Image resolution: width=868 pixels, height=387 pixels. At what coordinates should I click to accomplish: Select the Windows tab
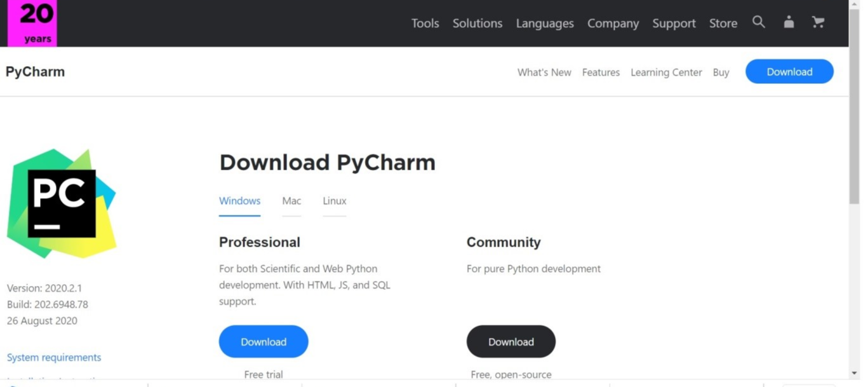pyautogui.click(x=239, y=201)
